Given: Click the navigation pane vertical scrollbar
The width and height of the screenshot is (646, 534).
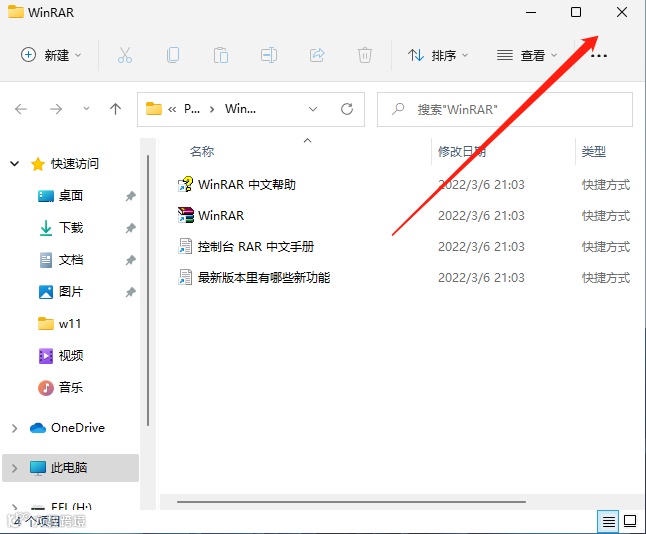Looking at the screenshot, I should (148, 290).
